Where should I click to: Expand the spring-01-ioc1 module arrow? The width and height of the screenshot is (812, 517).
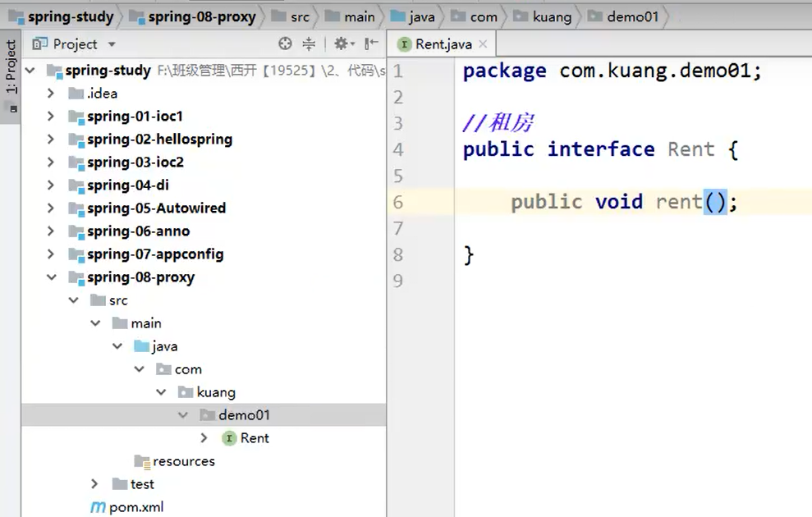[51, 116]
